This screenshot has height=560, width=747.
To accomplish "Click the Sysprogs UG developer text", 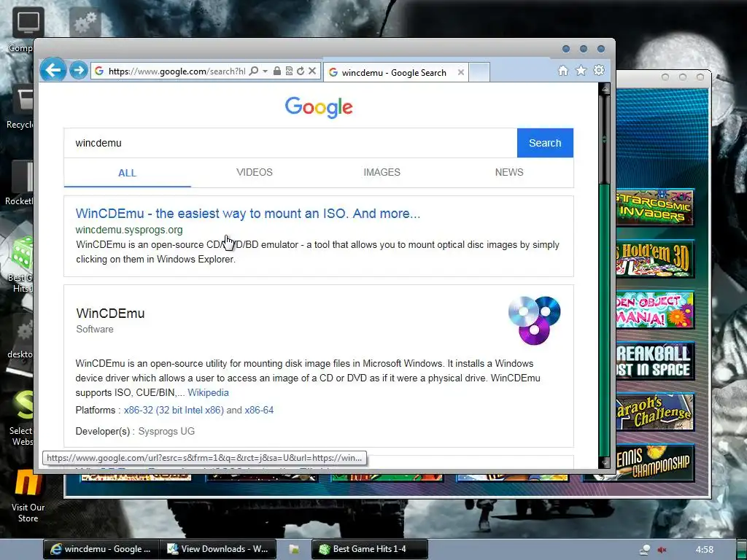I will click(166, 431).
